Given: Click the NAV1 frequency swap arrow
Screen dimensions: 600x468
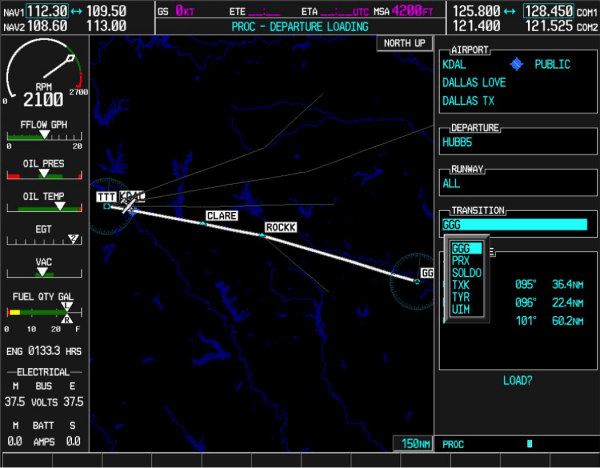Looking at the screenshot, I should click(77, 11).
